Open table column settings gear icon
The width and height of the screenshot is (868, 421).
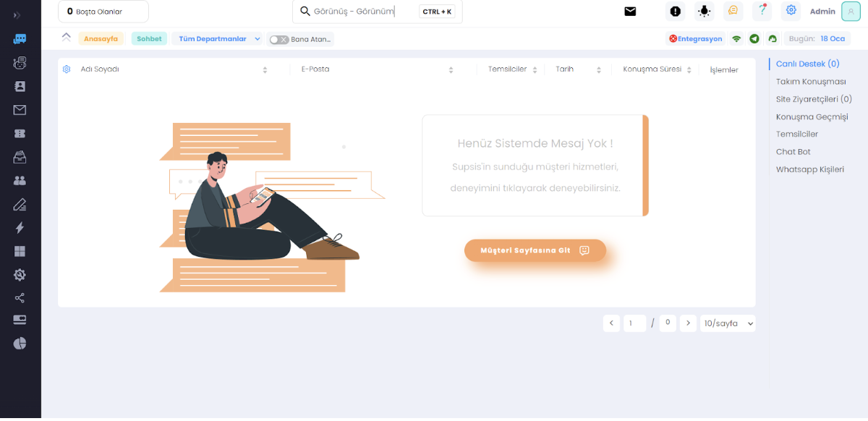point(67,69)
